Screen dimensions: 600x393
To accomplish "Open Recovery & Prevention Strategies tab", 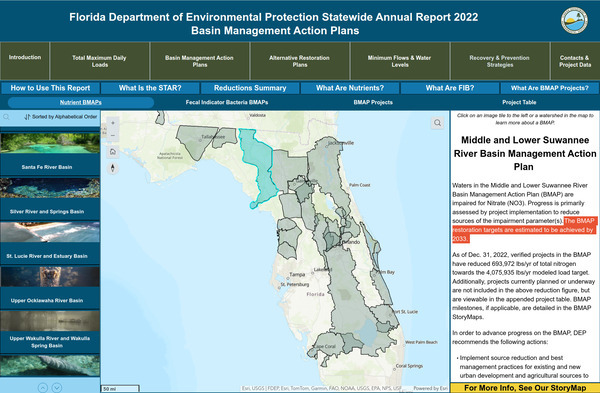I will 500,61.
